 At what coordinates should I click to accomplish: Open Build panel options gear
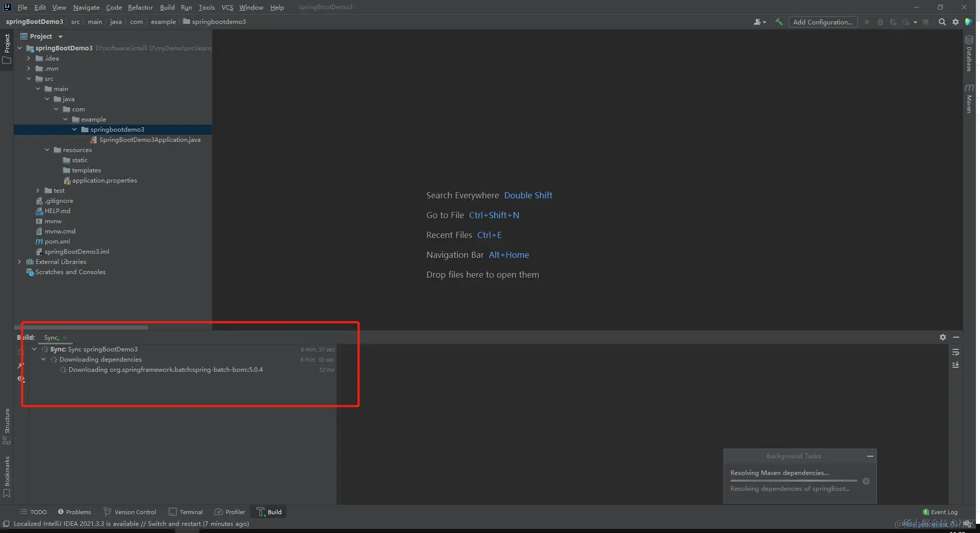[943, 337]
